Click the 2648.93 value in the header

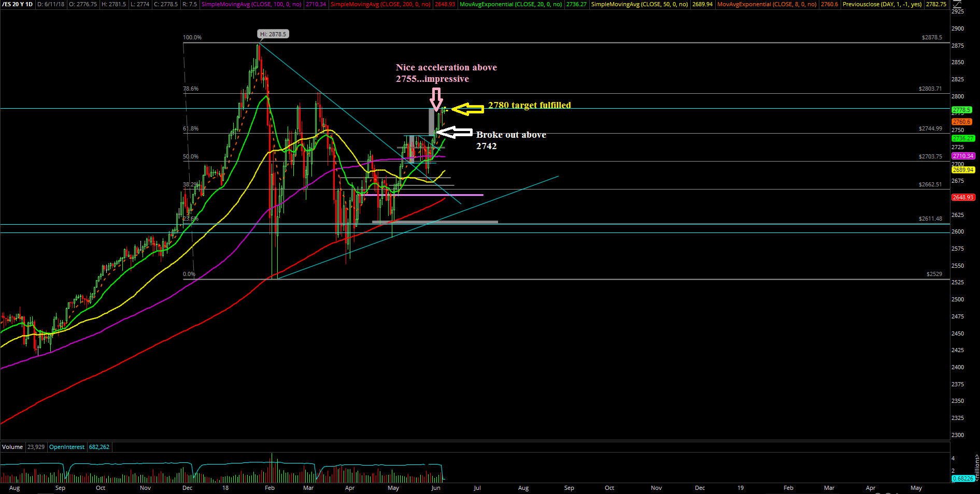tap(445, 4)
